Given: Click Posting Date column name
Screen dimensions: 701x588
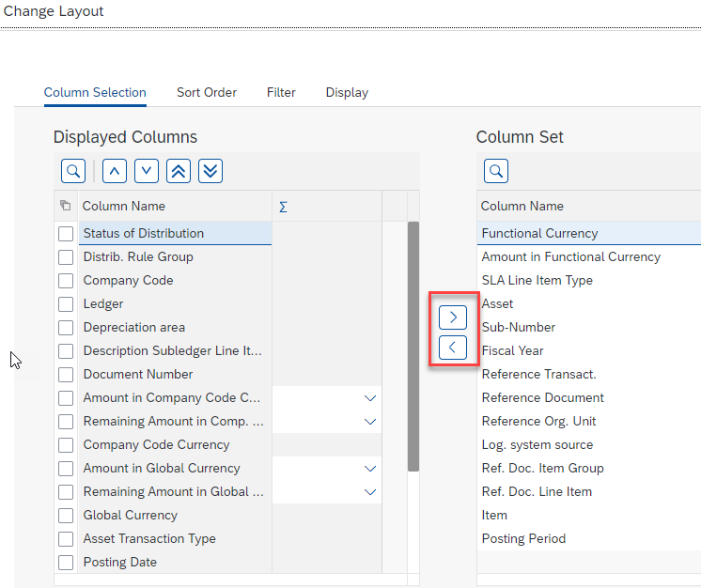Looking at the screenshot, I should (x=120, y=562).
